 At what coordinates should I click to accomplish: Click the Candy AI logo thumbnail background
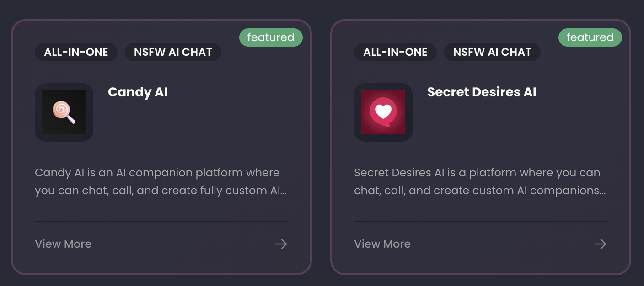pos(64,112)
